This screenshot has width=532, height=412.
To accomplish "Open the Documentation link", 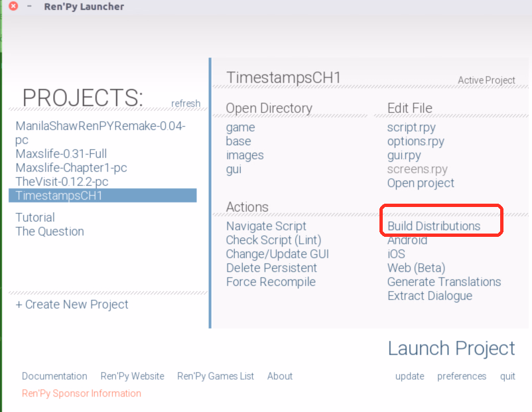I will point(54,376).
